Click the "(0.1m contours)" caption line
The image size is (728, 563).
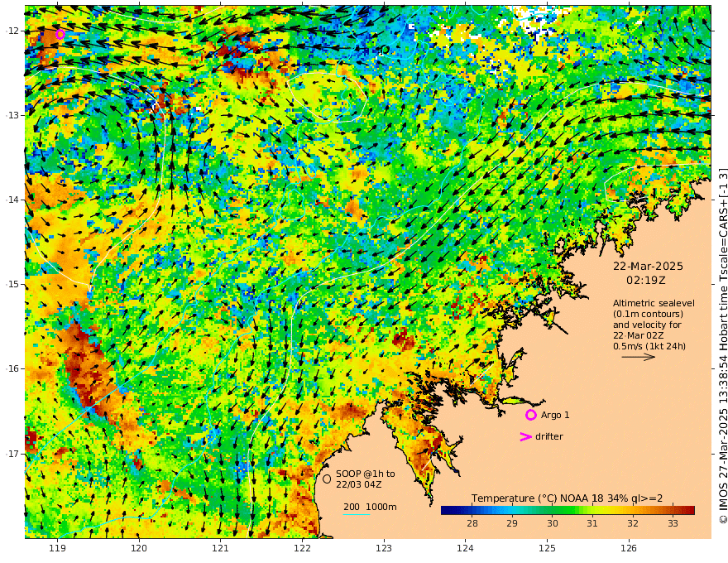tap(648, 314)
